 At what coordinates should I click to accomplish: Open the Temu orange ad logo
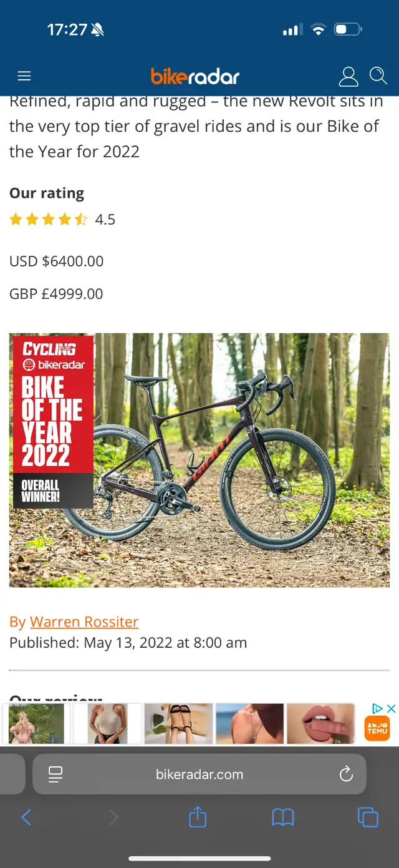pos(377,728)
